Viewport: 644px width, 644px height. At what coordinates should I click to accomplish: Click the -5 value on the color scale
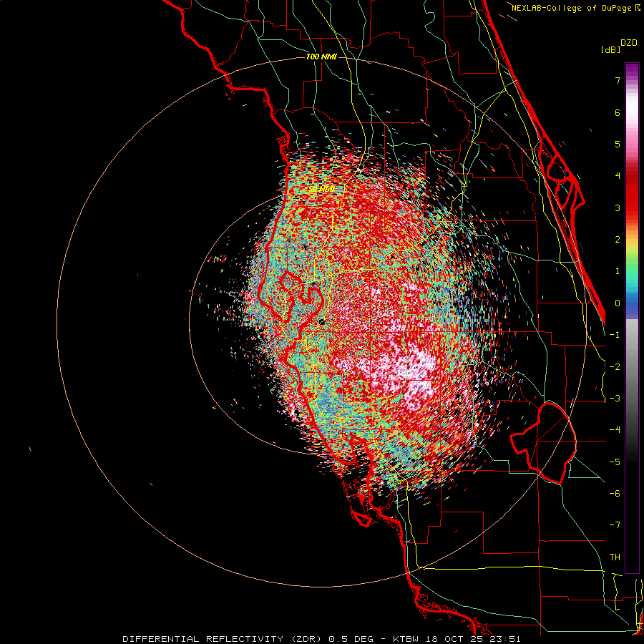[x=615, y=462]
